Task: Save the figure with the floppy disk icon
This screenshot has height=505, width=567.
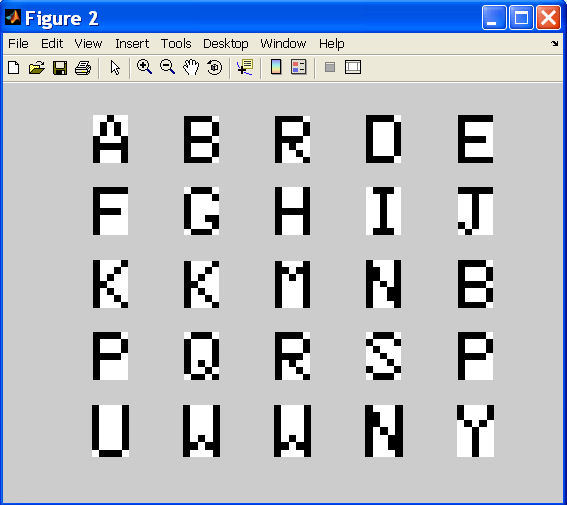Action: click(60, 68)
